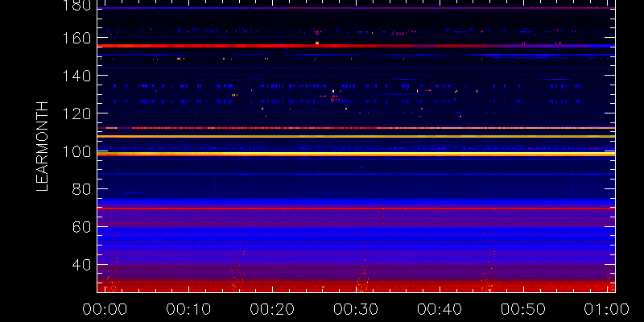Click the 00:40 time axis label
Screen dimensions: 644x322
440,309
